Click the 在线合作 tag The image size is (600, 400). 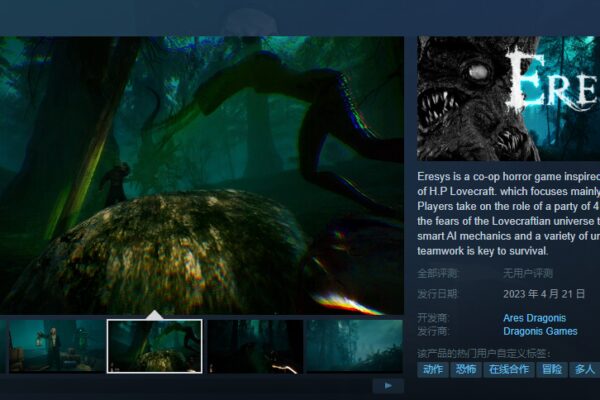(509, 369)
